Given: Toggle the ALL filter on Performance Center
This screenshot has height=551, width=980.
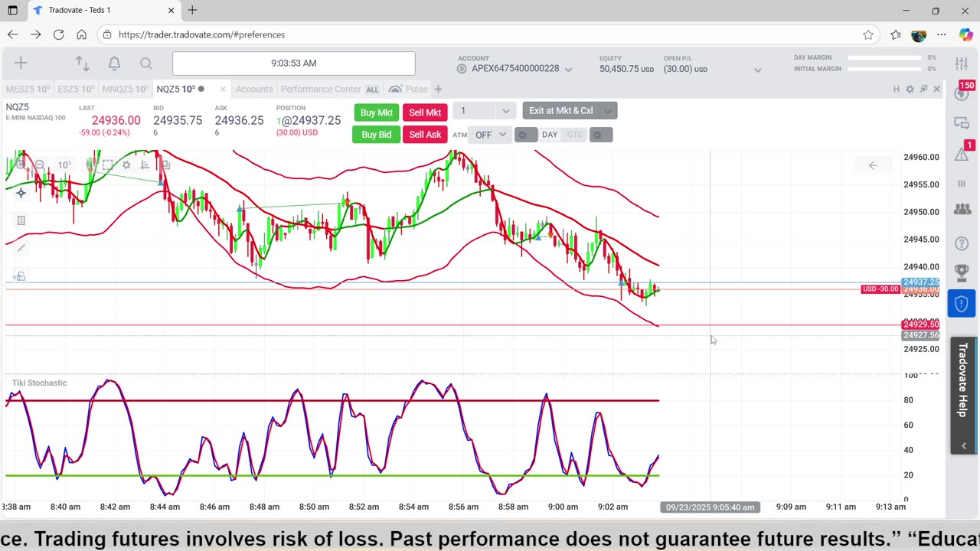Looking at the screenshot, I should [372, 90].
